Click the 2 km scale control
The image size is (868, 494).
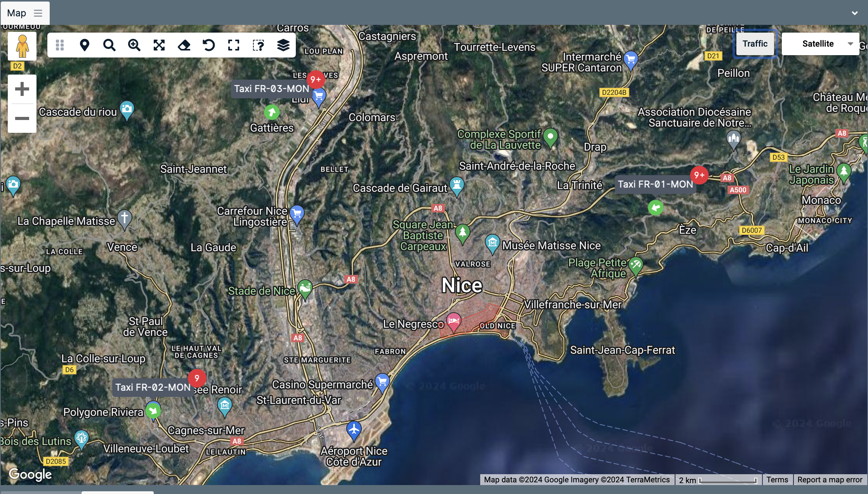click(x=718, y=480)
